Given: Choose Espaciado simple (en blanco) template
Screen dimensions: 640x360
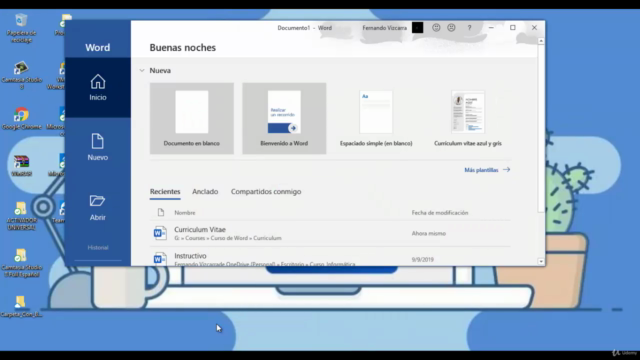Looking at the screenshot, I should (376, 118).
